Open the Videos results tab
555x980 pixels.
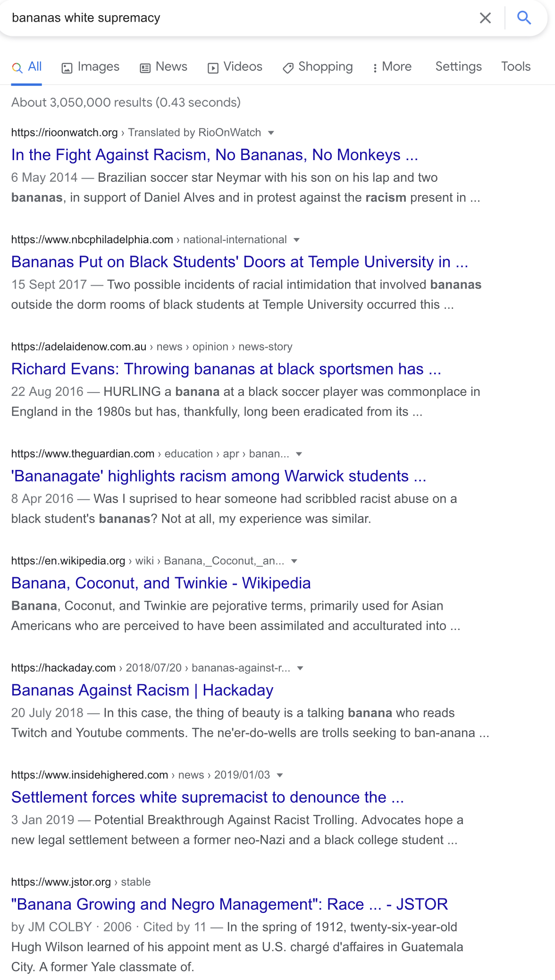pyautogui.click(x=235, y=67)
